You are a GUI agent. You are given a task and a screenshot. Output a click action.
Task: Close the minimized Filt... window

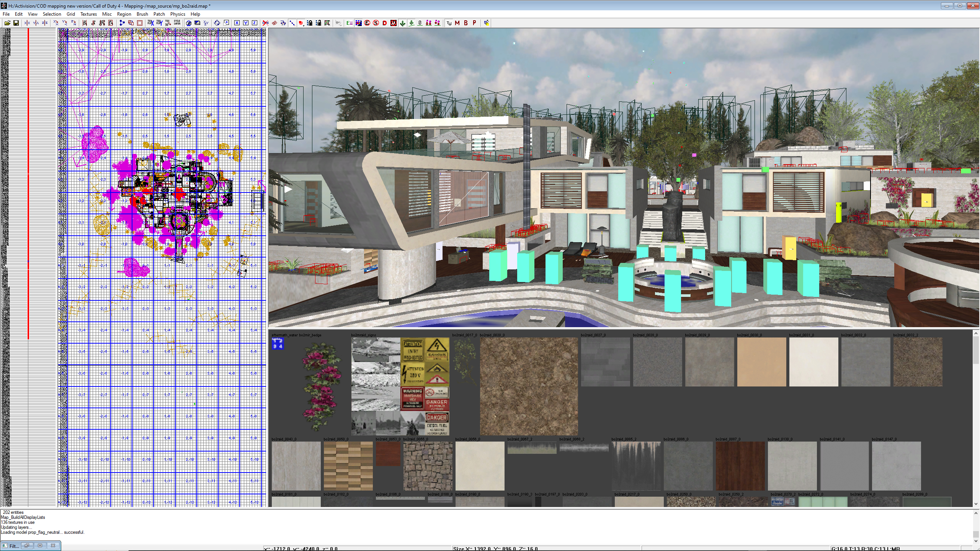[x=53, y=546]
